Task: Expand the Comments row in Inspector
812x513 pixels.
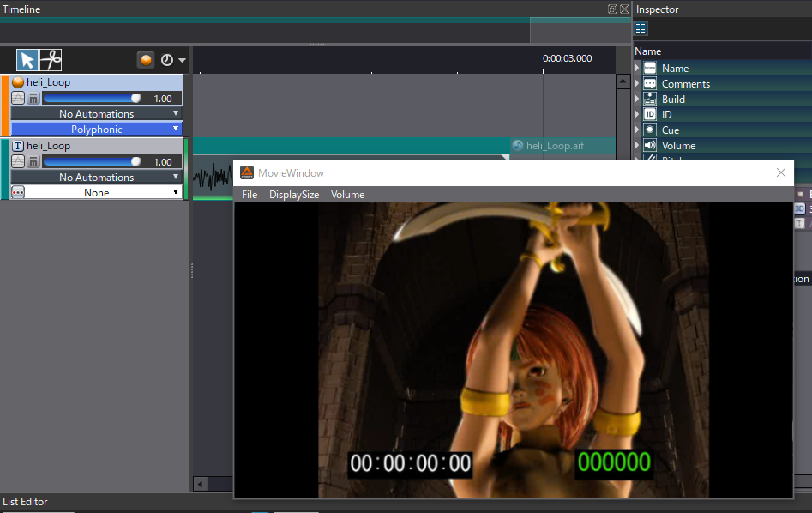Action: (637, 83)
